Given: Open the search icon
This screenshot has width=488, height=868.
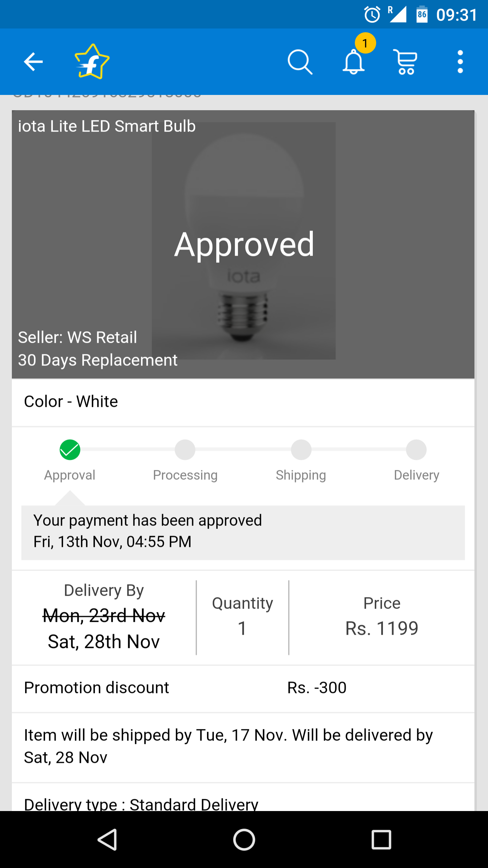Looking at the screenshot, I should click(x=300, y=62).
